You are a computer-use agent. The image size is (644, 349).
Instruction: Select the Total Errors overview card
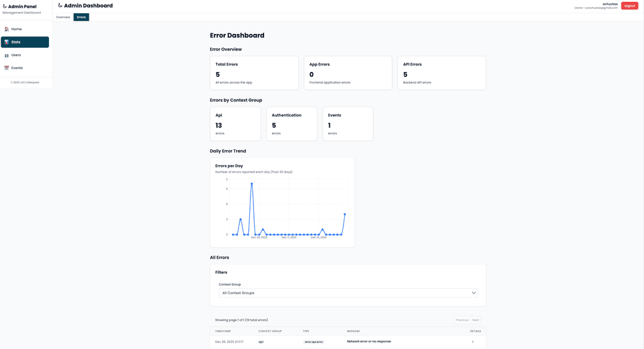pyautogui.click(x=254, y=73)
